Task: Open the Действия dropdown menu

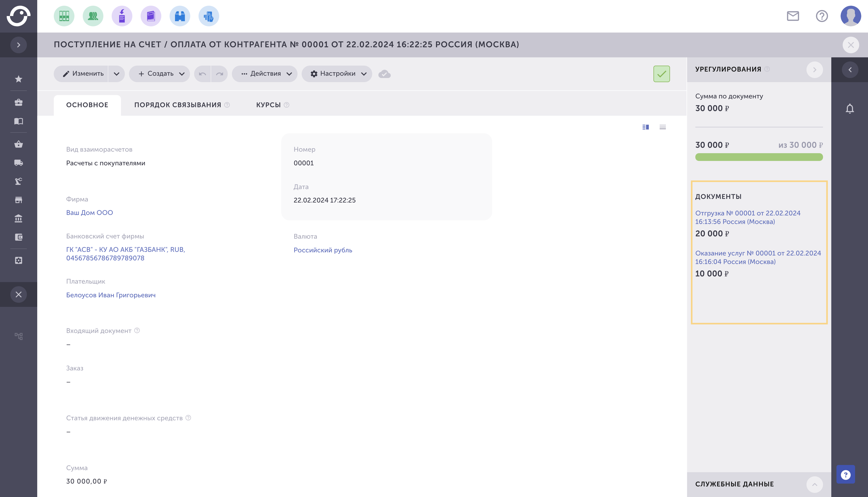Action: tap(265, 74)
